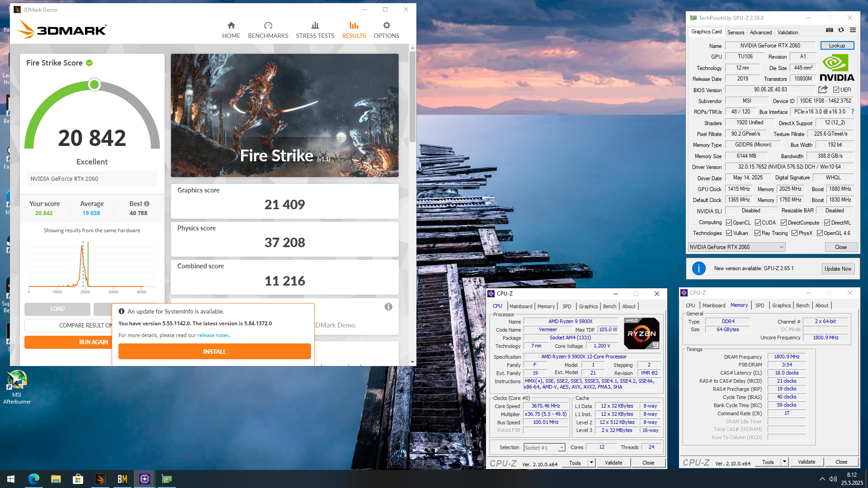
Task: Open File Explorer from taskbar
Action: pos(56,479)
